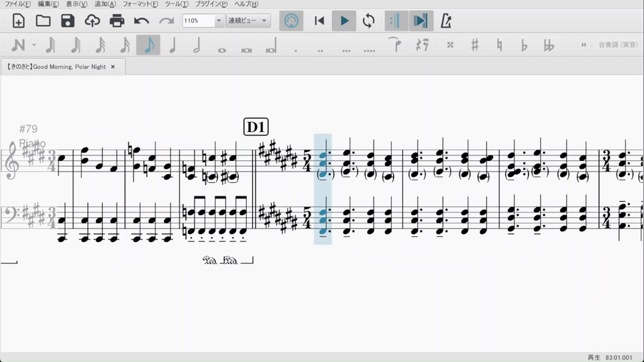
Task: Apply double flat accidental
Action: [549, 45]
